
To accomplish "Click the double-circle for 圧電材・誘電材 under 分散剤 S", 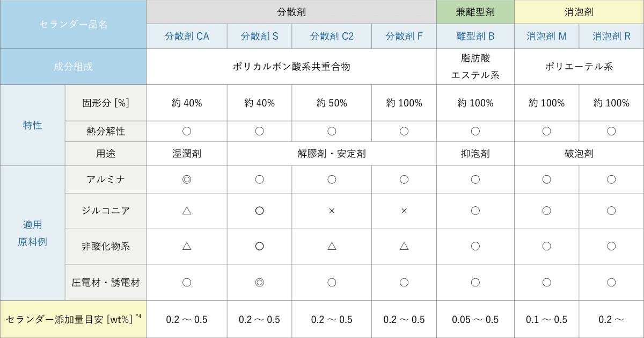I will pyautogui.click(x=259, y=282).
